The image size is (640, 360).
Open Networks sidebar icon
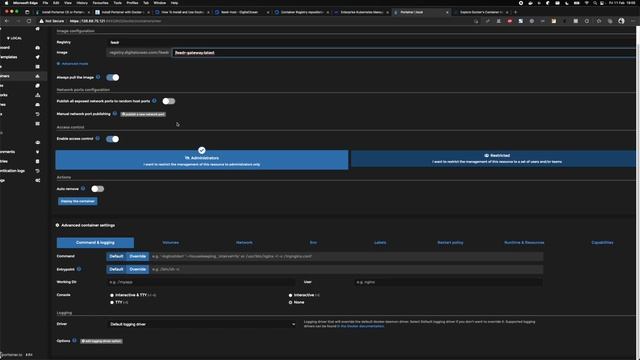[x=38, y=95]
